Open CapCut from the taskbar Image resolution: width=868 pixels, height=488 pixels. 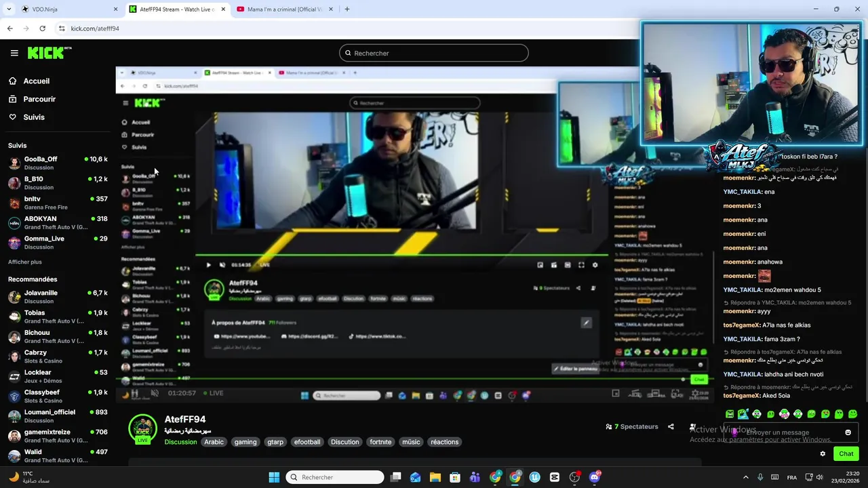point(555,477)
